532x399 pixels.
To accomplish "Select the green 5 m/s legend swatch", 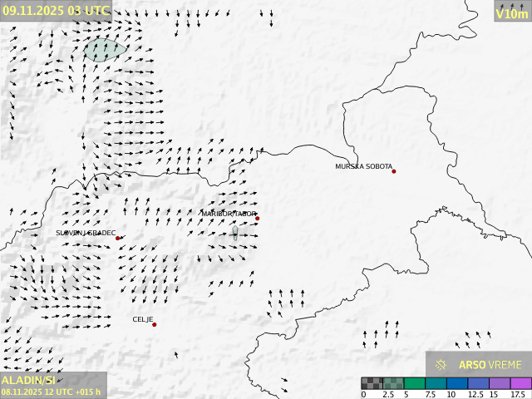I will coord(415,383).
